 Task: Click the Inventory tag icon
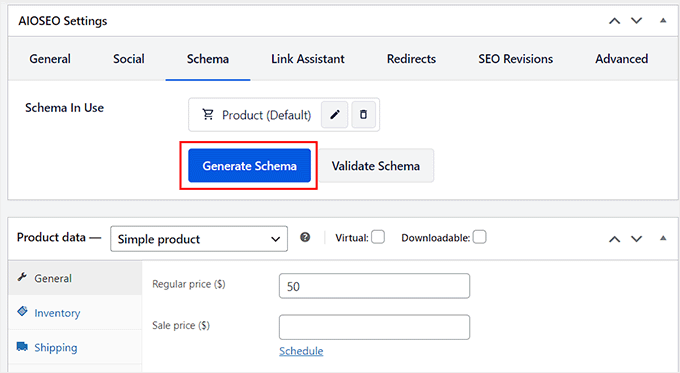coord(22,311)
